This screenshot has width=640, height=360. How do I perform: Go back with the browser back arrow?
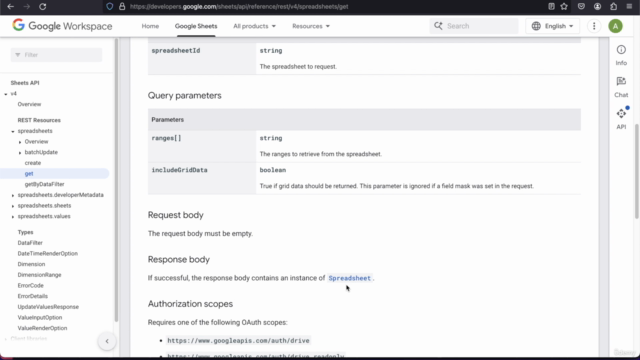pos(11,7)
